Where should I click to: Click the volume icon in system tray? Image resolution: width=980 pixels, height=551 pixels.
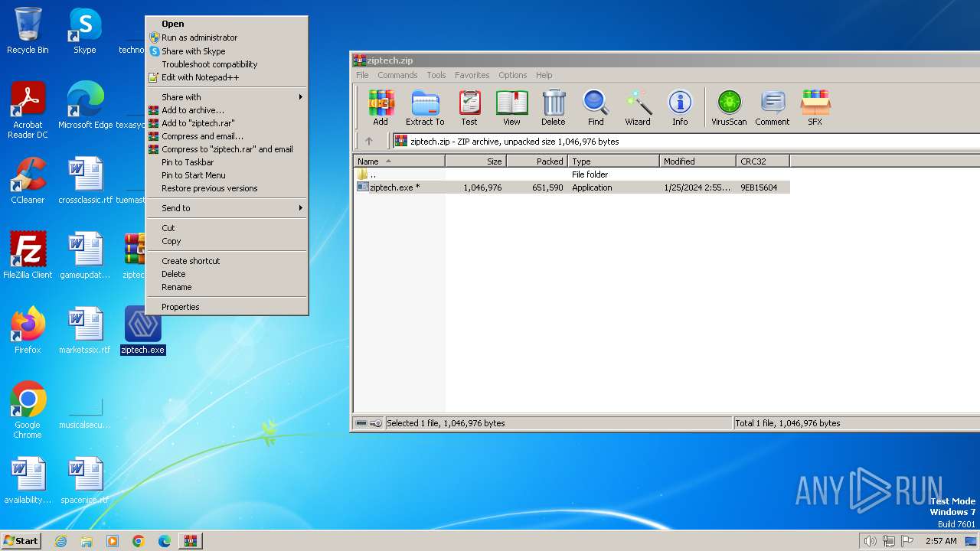870,541
